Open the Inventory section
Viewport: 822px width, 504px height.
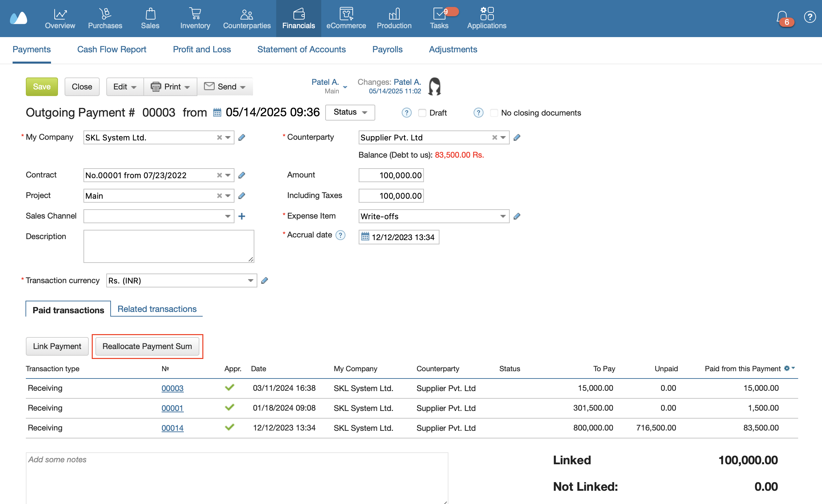coord(195,18)
